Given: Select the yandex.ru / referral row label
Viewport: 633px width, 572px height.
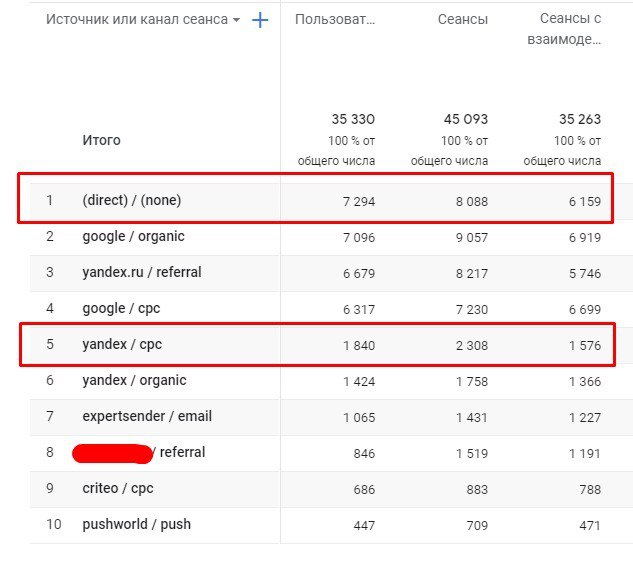Looking at the screenshot, I should pos(142,272).
